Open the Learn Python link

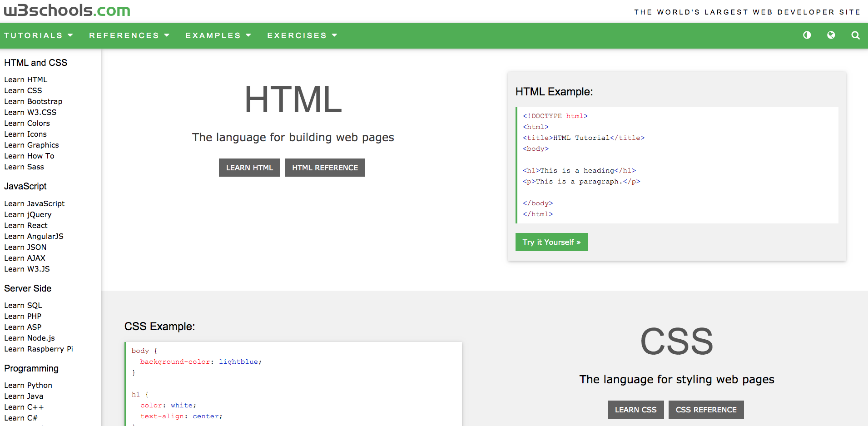(28, 385)
